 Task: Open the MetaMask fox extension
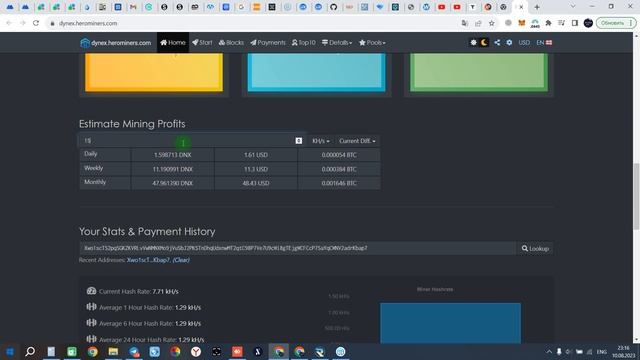[521, 23]
